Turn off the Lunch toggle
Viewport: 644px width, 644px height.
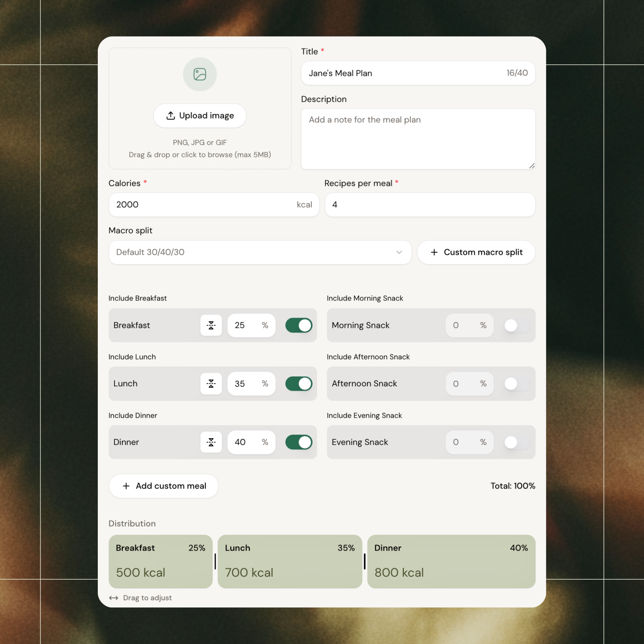coord(299,384)
